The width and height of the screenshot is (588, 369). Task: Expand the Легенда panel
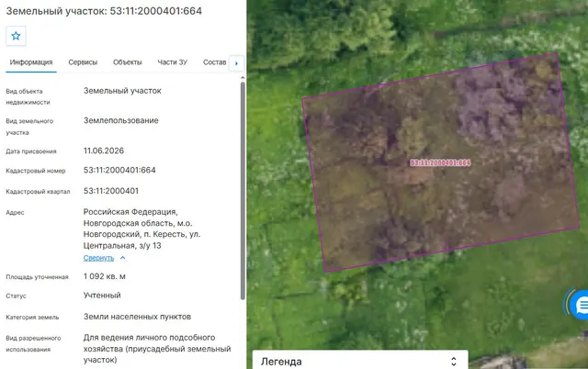(360, 361)
